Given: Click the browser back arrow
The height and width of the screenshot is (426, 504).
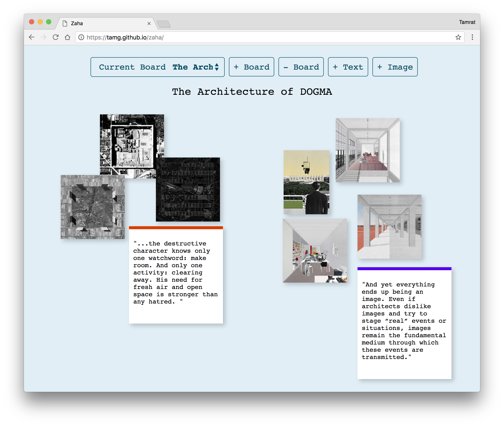Looking at the screenshot, I should [x=32, y=37].
